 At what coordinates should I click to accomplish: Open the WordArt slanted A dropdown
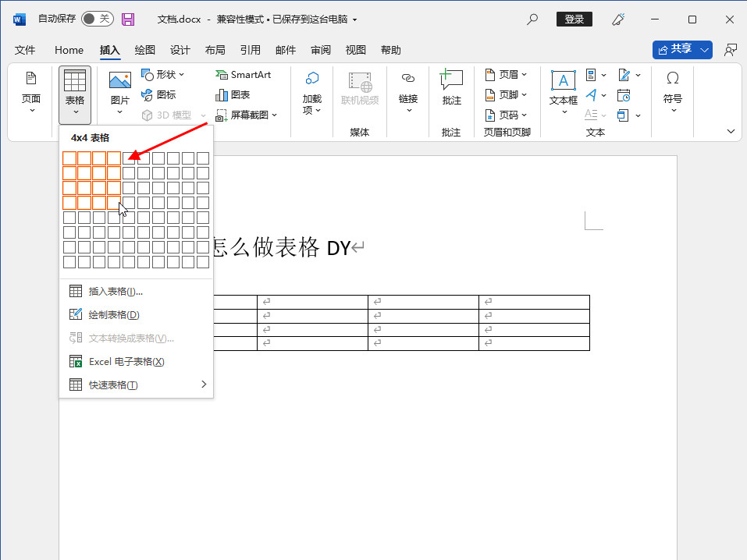[596, 94]
